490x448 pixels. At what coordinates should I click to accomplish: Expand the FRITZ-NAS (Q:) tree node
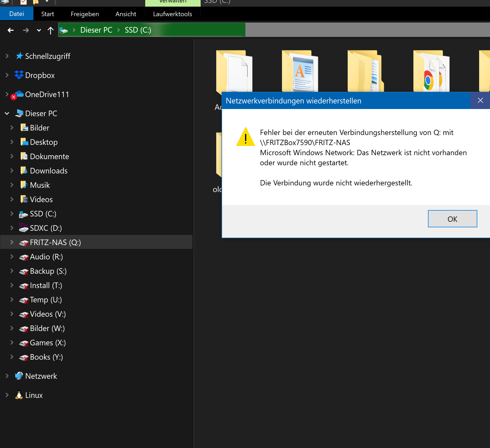coord(12,242)
